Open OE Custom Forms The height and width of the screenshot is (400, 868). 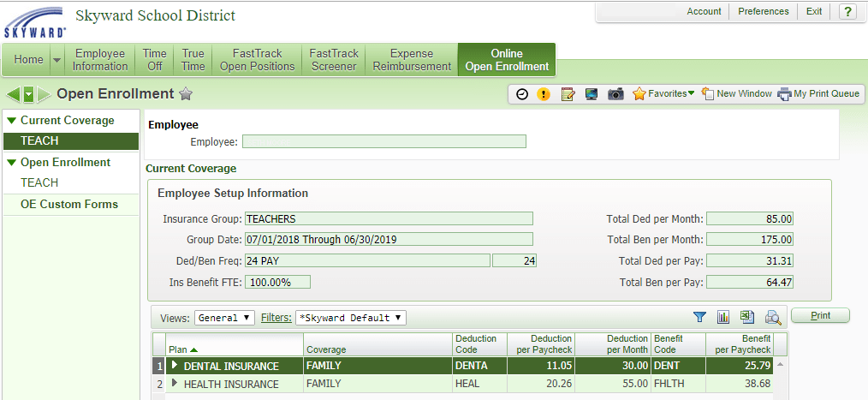click(71, 205)
